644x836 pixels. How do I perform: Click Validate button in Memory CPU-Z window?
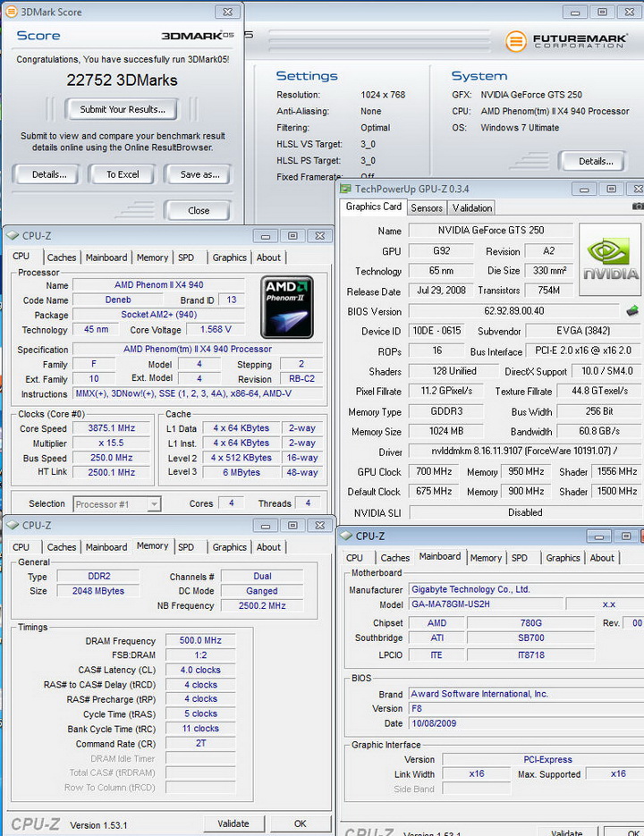[233, 823]
